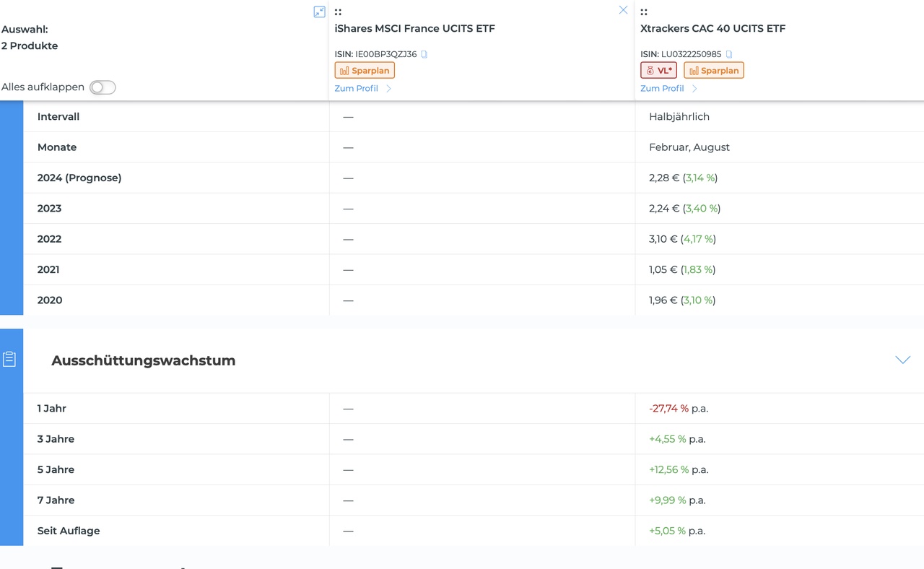This screenshot has height=569, width=924.
Task: Toggle the Alles aufklappen switch
Action: point(103,87)
